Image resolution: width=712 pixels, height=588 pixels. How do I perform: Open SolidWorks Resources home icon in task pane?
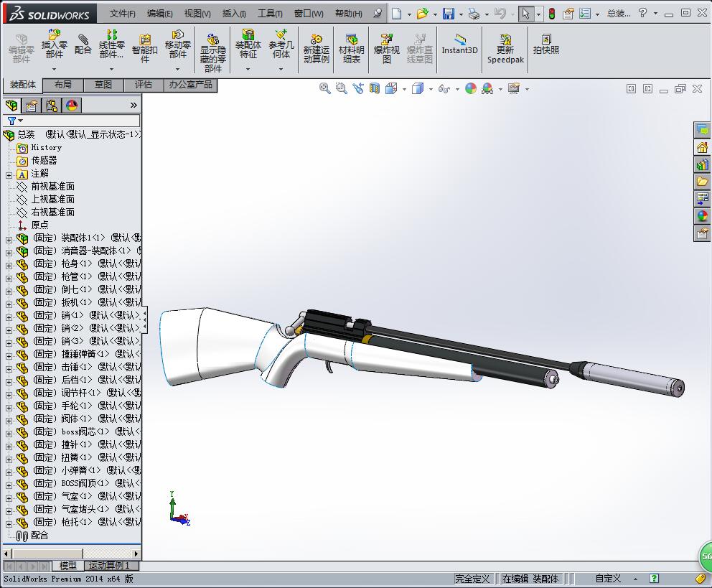point(702,148)
